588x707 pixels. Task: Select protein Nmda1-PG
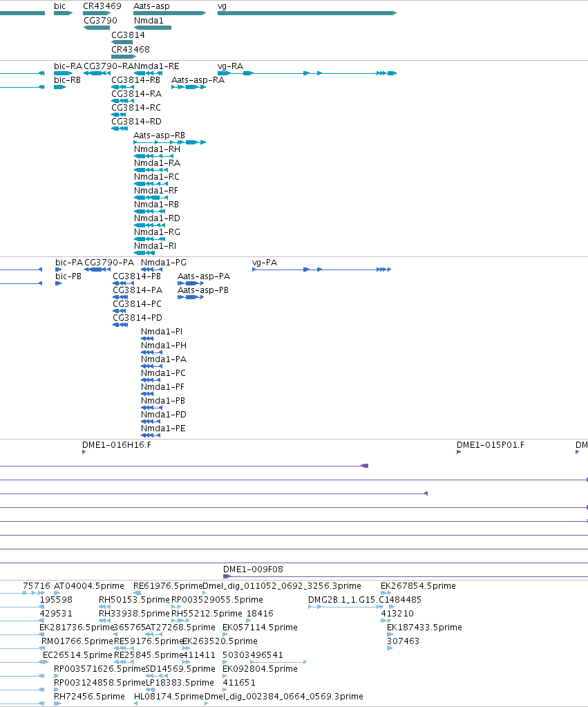click(x=151, y=270)
